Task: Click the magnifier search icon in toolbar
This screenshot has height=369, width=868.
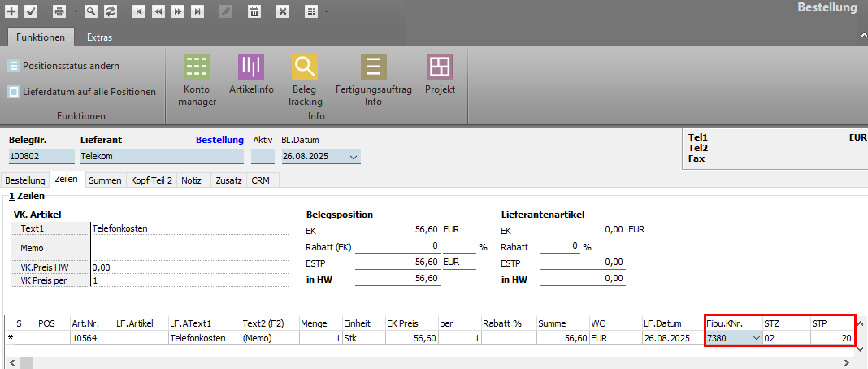Action: 91,11
